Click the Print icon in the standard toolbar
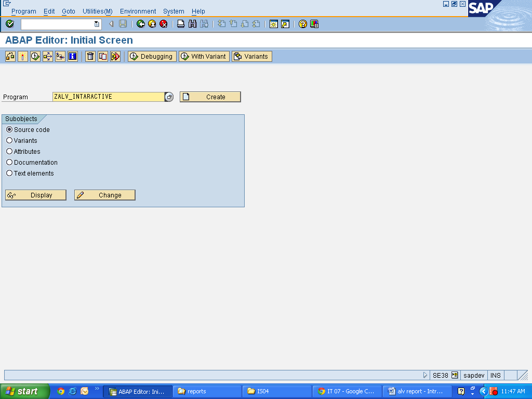The image size is (532, 399). 180,23
